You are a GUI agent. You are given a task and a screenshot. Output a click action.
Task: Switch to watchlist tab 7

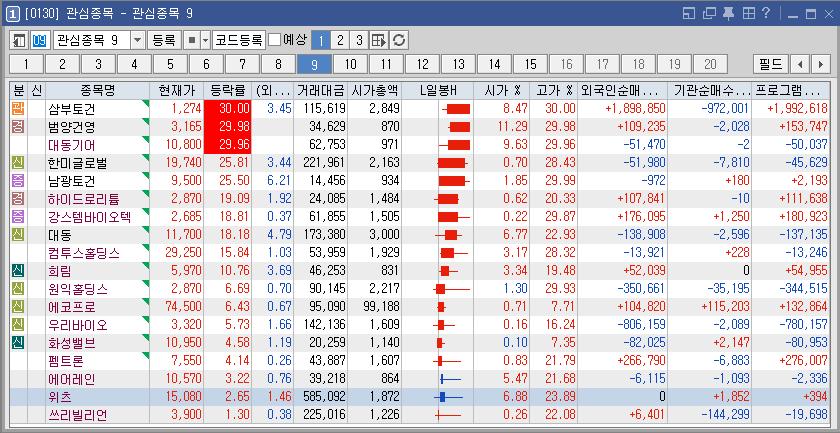242,65
